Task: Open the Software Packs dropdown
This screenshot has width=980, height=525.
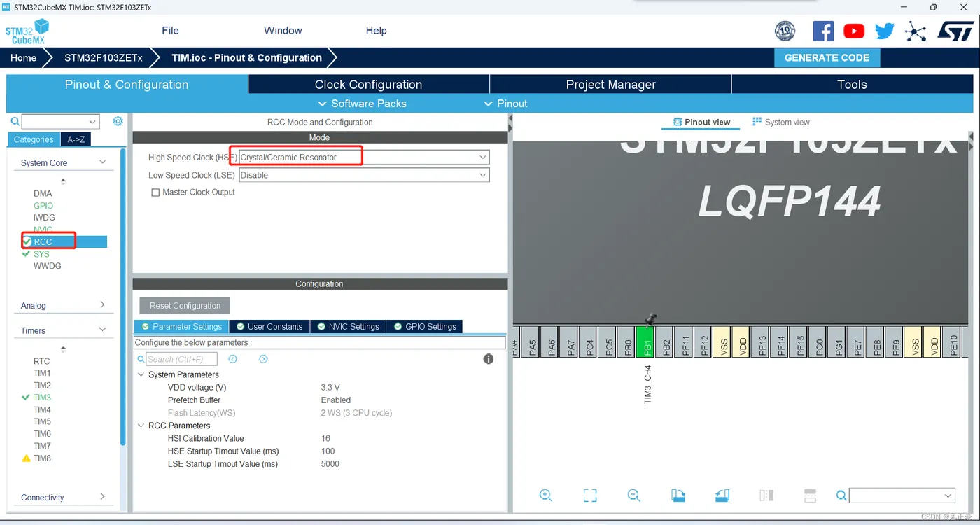Action: (x=362, y=104)
